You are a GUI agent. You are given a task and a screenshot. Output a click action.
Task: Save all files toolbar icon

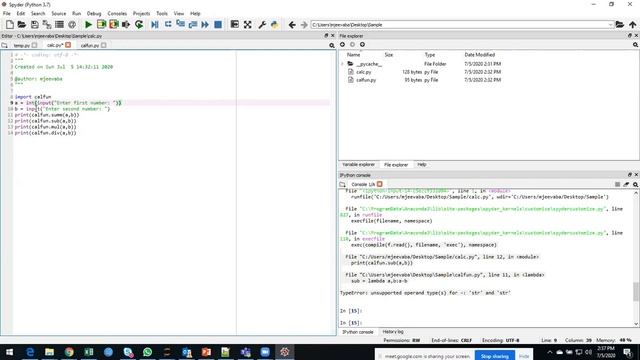(x=47, y=24)
